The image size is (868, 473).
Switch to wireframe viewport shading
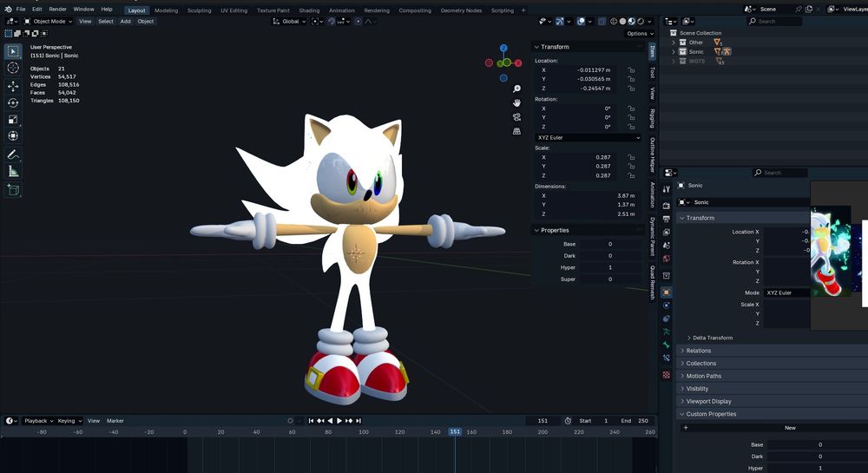coord(614,22)
